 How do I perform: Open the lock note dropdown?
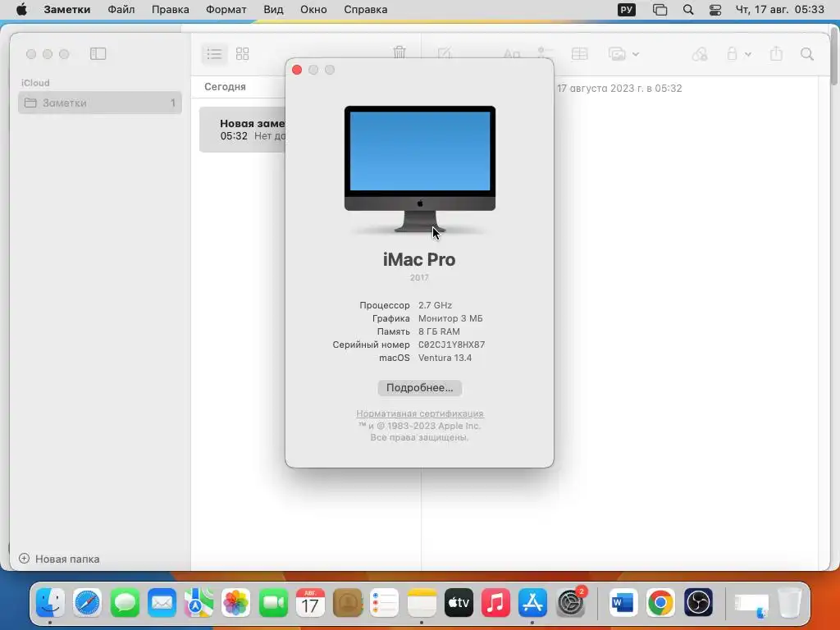[739, 53]
